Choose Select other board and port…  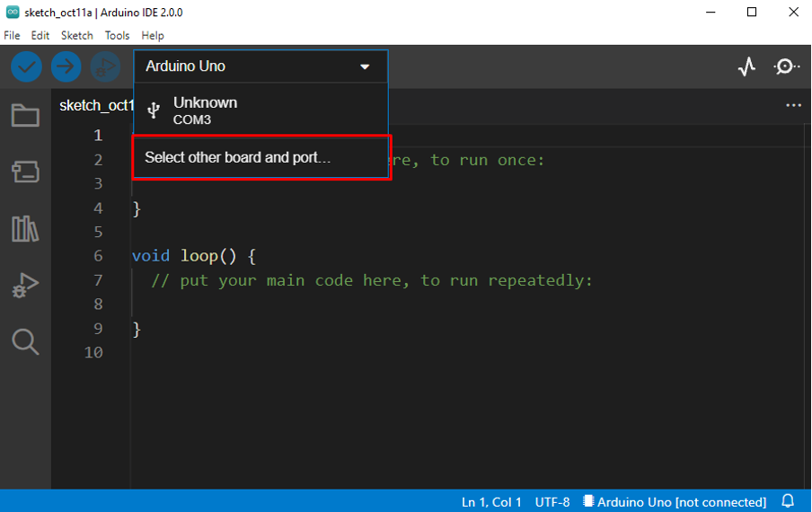pos(260,157)
